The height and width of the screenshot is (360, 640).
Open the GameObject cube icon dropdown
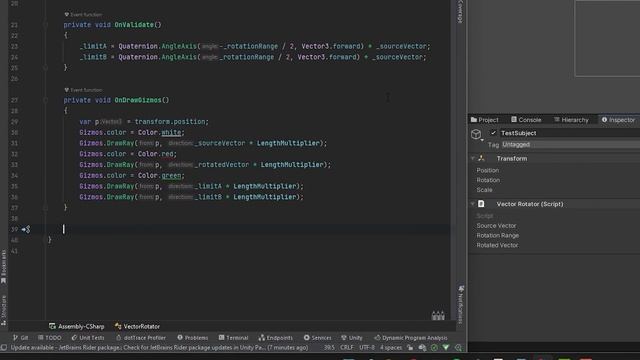click(476, 134)
